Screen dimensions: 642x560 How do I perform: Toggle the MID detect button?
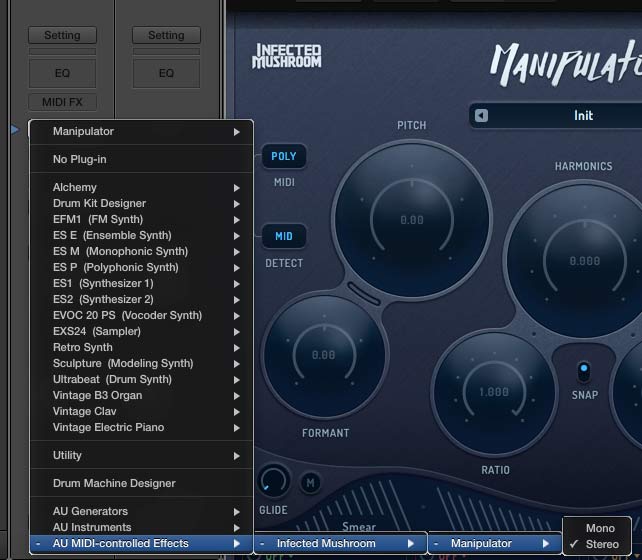284,237
